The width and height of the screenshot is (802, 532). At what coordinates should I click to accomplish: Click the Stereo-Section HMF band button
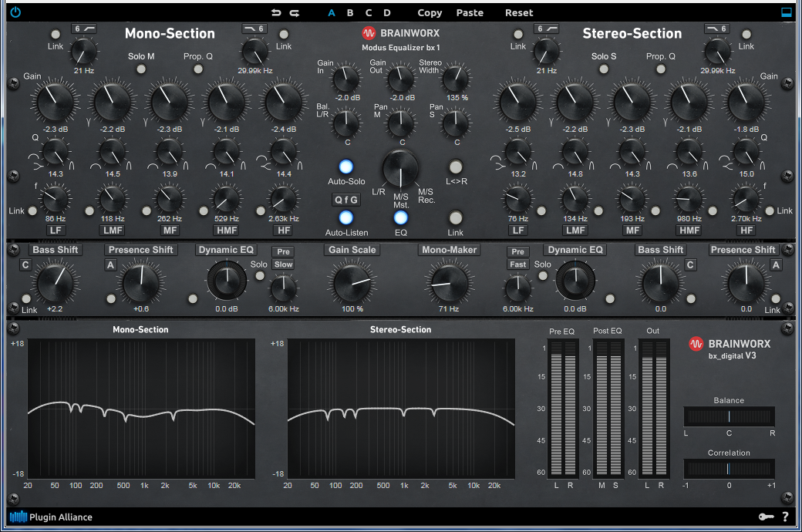689,231
